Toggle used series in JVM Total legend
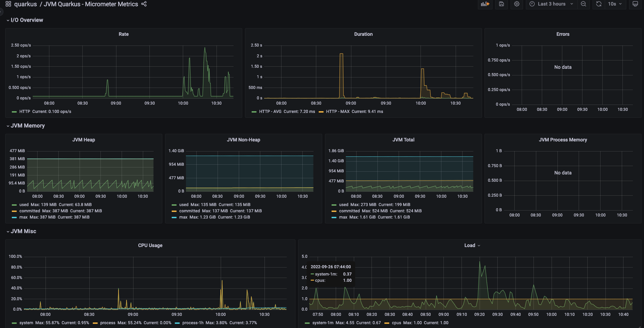Image resolution: width=644 pixels, height=328 pixels. [x=344, y=205]
